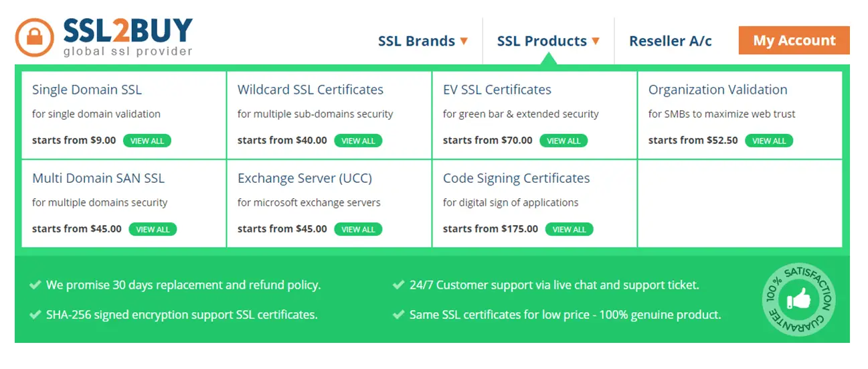Viewport: 868px width, 369px height.
Task: Expand the SSL Brands dropdown arrow
Action: click(463, 41)
